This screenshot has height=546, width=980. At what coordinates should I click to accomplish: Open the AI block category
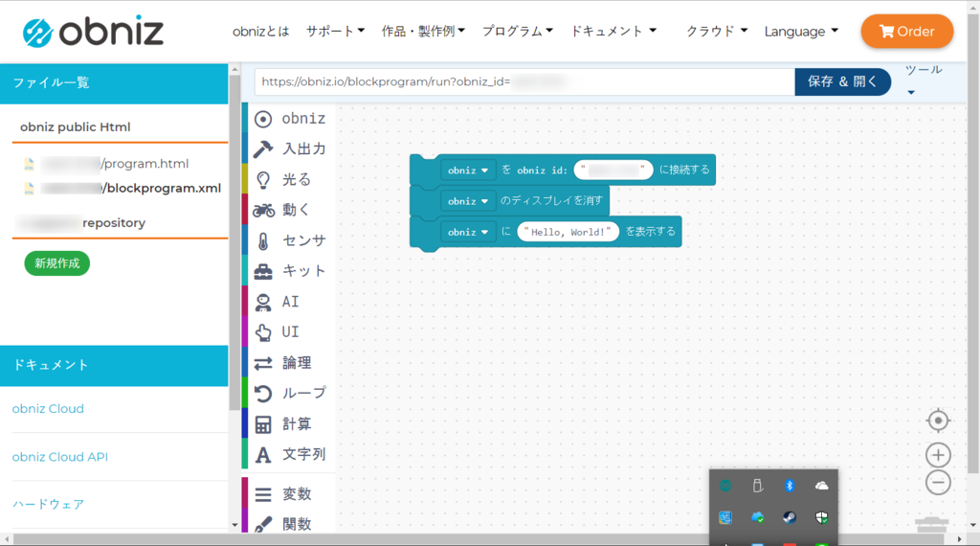(291, 302)
